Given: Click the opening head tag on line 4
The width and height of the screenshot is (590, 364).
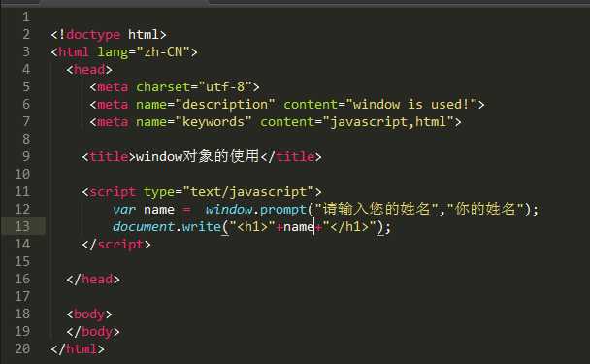Looking at the screenshot, I should [x=89, y=69].
